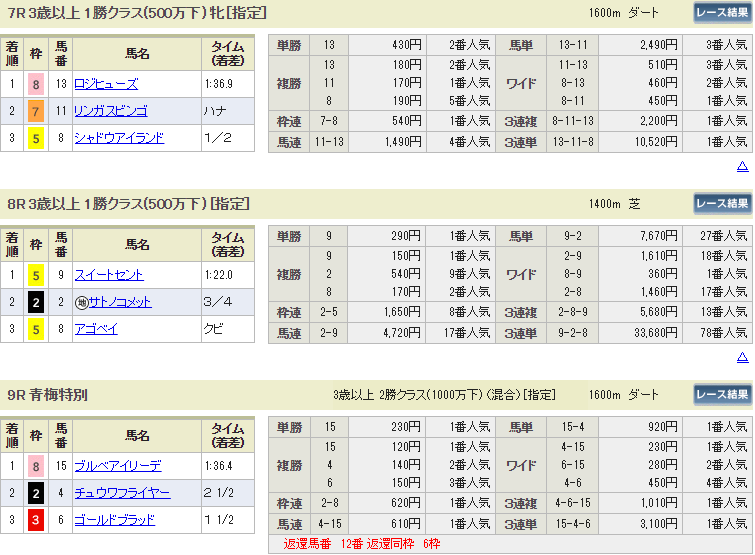This screenshot has height=555, width=755.
Task: Click 9R 馬単 payout 920円
Action: coord(662,427)
